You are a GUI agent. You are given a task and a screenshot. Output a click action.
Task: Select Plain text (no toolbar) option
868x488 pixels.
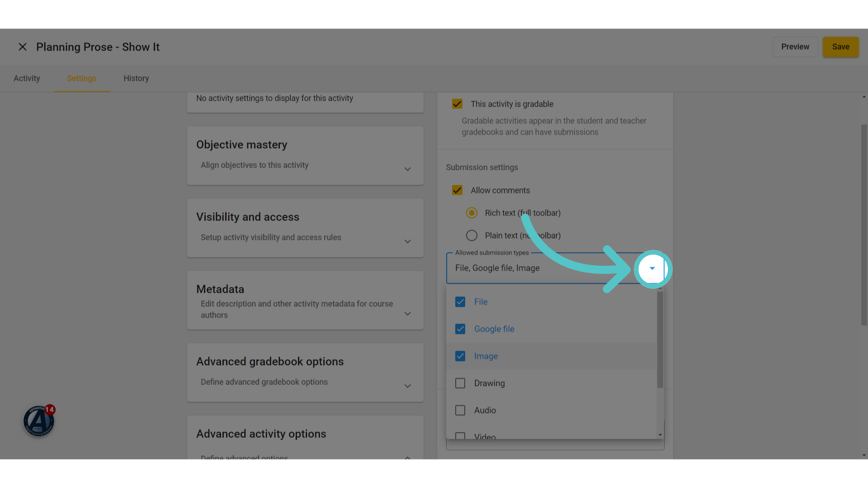tap(472, 235)
